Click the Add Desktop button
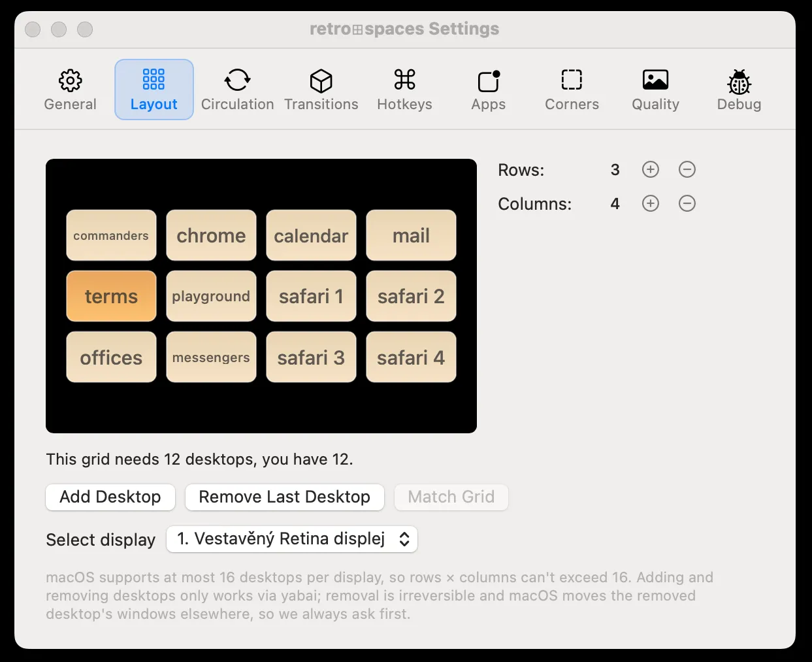The image size is (812, 662). pyautogui.click(x=110, y=497)
